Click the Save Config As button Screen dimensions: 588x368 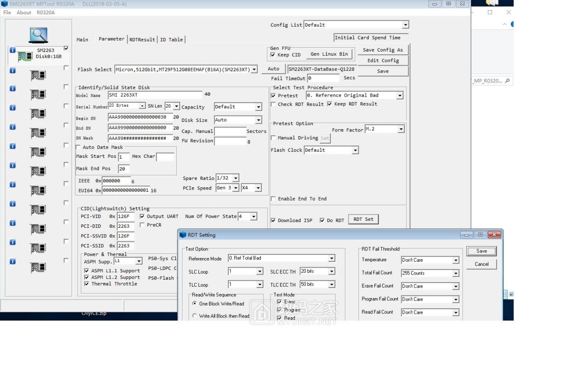pos(383,50)
